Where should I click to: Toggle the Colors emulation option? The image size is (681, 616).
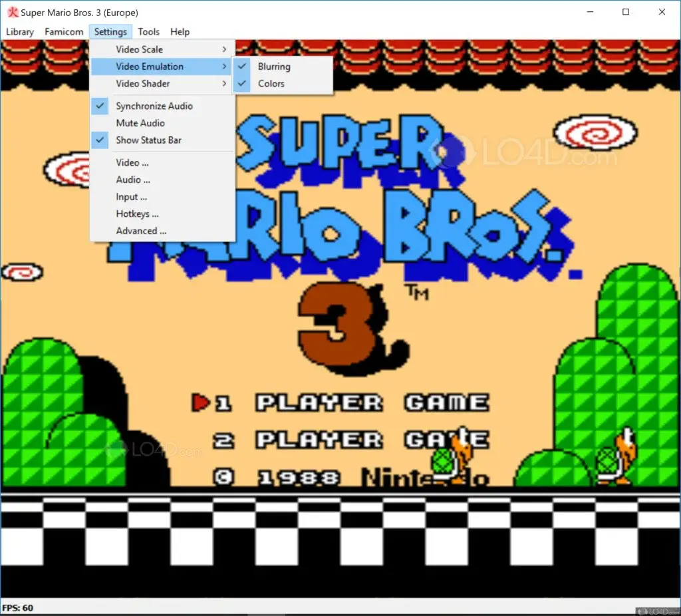click(283, 83)
